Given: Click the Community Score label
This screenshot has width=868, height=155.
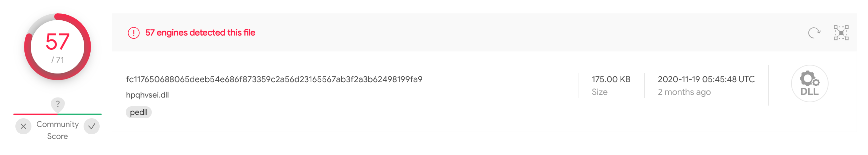Looking at the screenshot, I should coord(57,130).
